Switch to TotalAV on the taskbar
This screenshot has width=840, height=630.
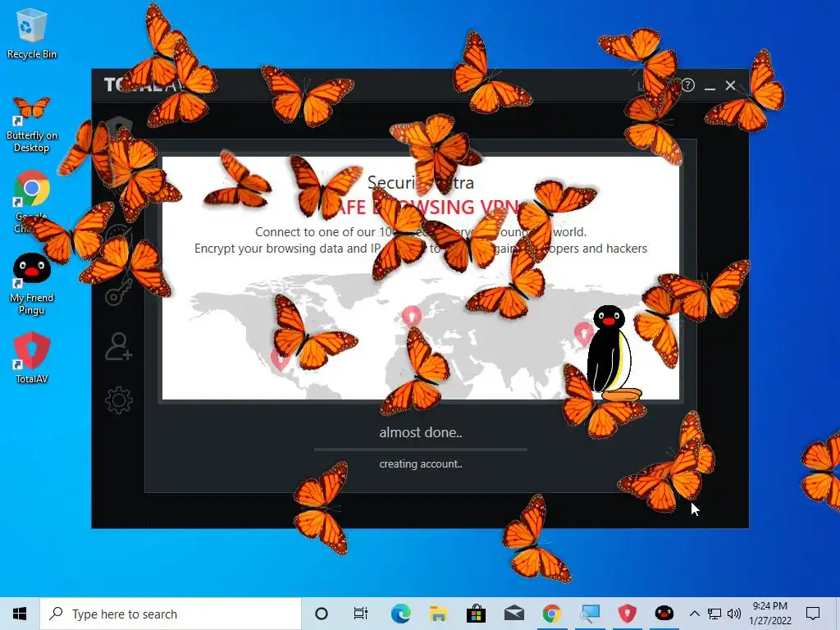point(628,614)
